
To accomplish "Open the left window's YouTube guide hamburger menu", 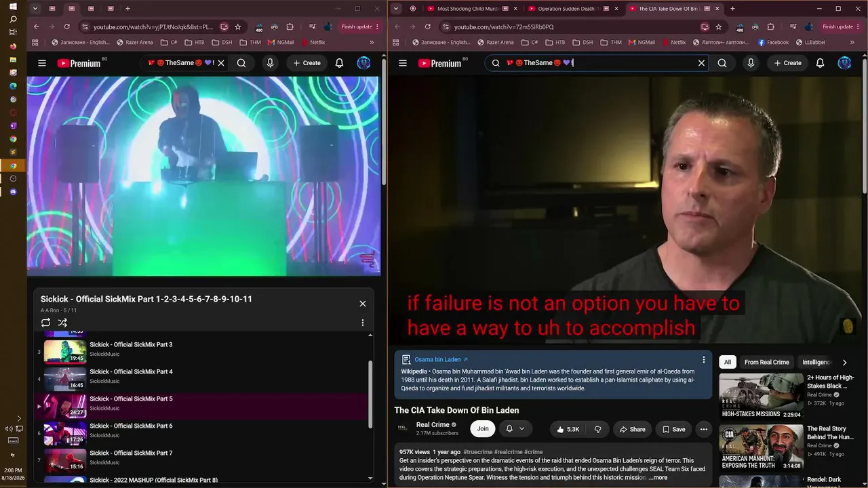I will coord(42,63).
